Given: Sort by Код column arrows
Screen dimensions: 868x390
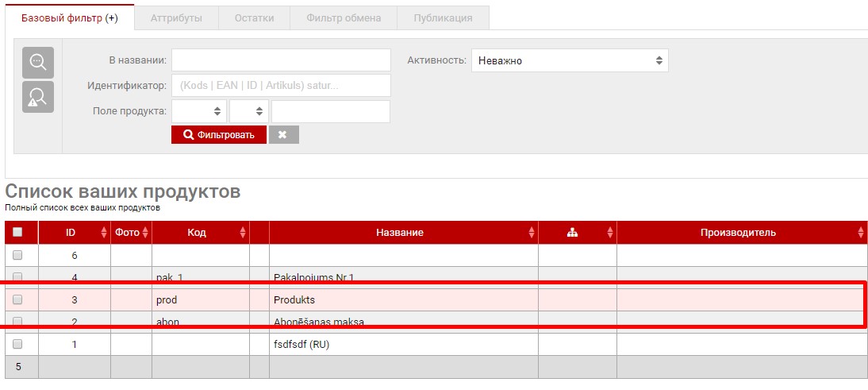Looking at the screenshot, I should pos(243,233).
